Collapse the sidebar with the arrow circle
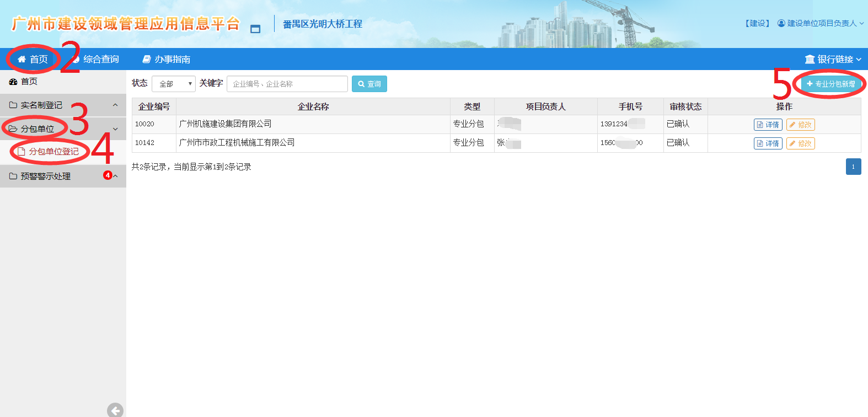This screenshot has width=868, height=417. pyautogui.click(x=115, y=410)
